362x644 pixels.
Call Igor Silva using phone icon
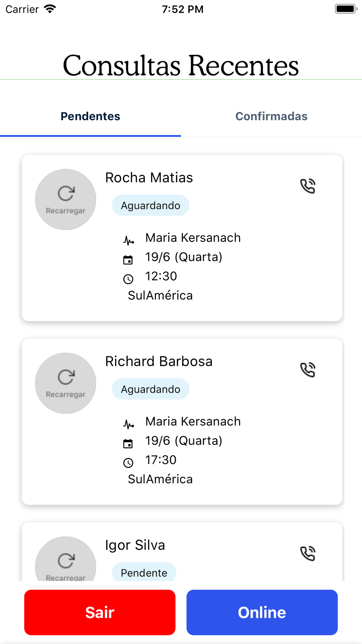tap(308, 553)
